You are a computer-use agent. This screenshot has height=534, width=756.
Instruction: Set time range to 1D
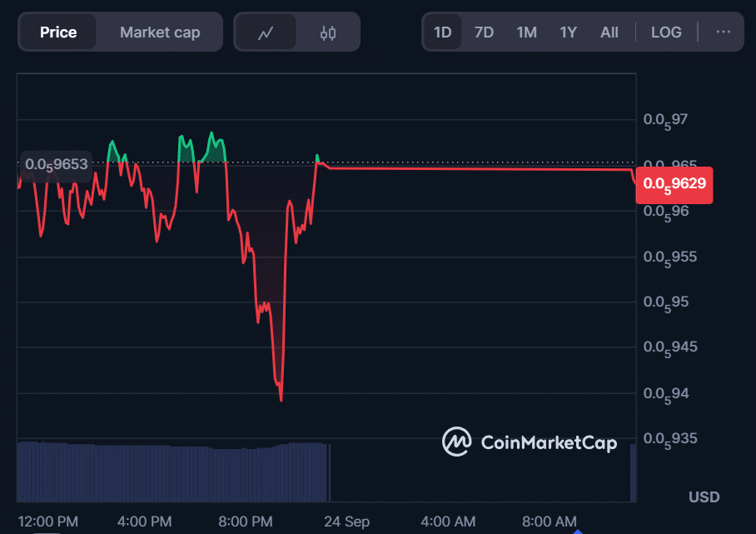click(x=443, y=32)
